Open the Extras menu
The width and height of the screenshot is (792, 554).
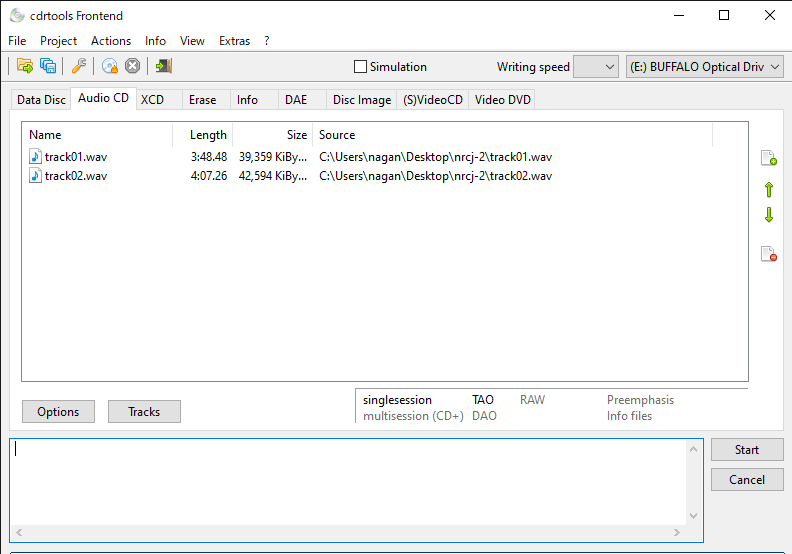[235, 41]
